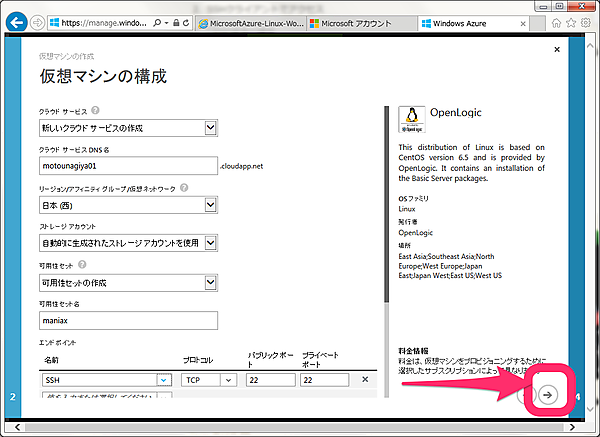Viewport: 600px width, 437px height.
Task: Click help icon beside the region/affinity group label
Action: coord(183,188)
